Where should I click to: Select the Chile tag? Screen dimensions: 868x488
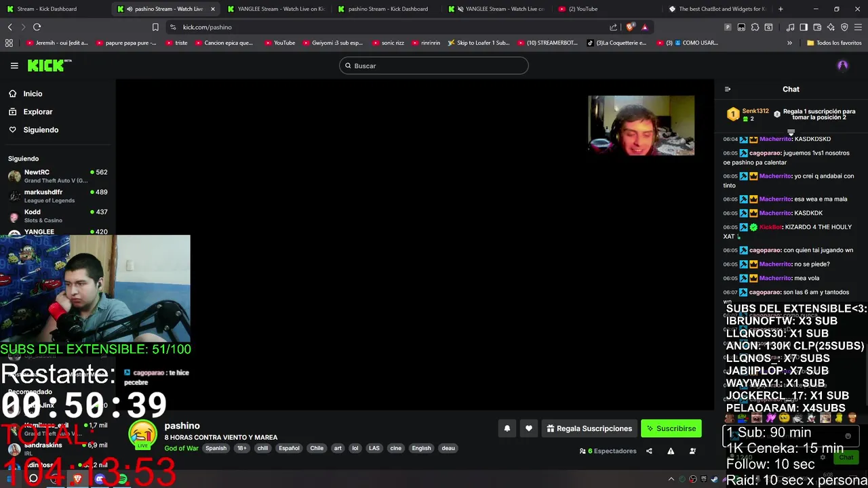click(x=317, y=448)
